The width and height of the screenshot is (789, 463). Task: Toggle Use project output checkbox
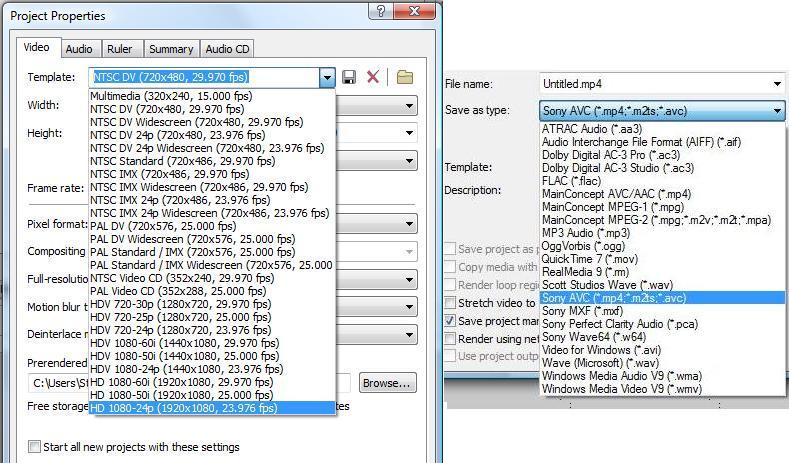(x=450, y=356)
